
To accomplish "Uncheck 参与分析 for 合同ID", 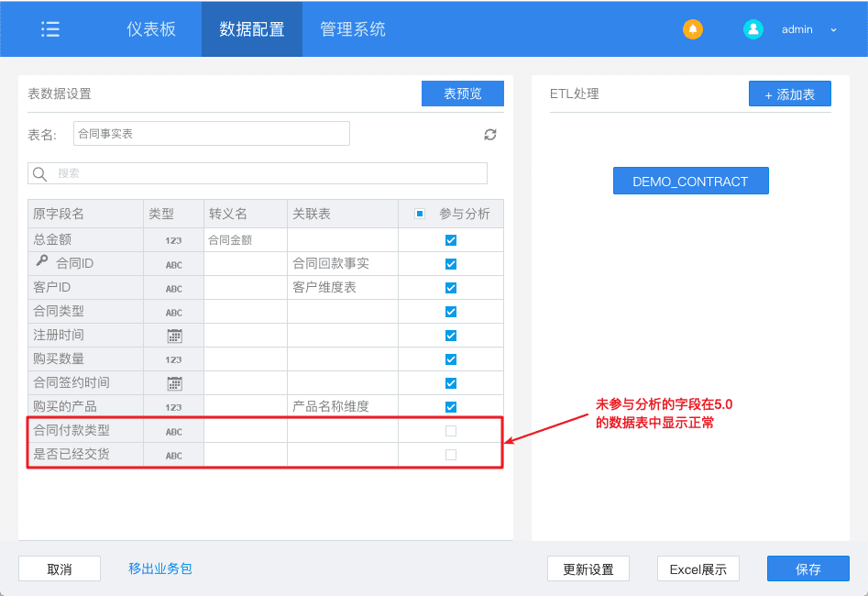I will click(x=451, y=264).
